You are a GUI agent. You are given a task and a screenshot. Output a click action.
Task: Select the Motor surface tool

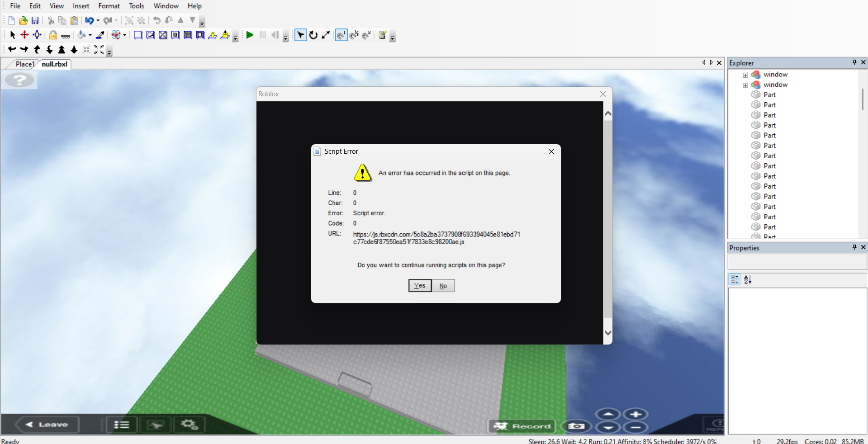coord(225,35)
